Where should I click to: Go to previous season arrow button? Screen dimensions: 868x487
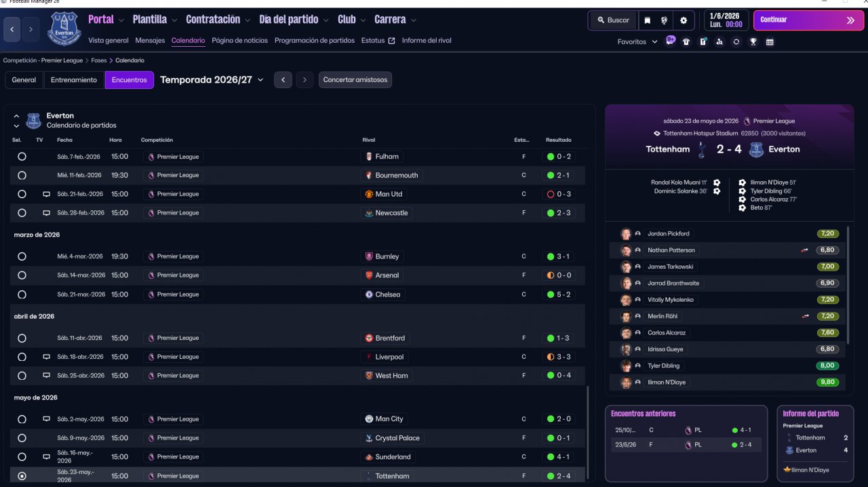pos(283,80)
